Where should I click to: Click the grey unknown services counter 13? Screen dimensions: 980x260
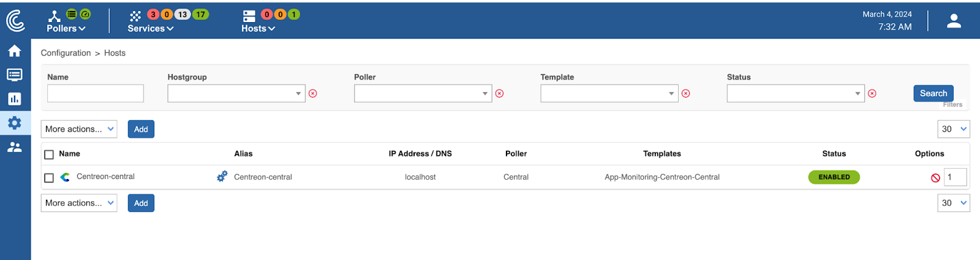(183, 14)
